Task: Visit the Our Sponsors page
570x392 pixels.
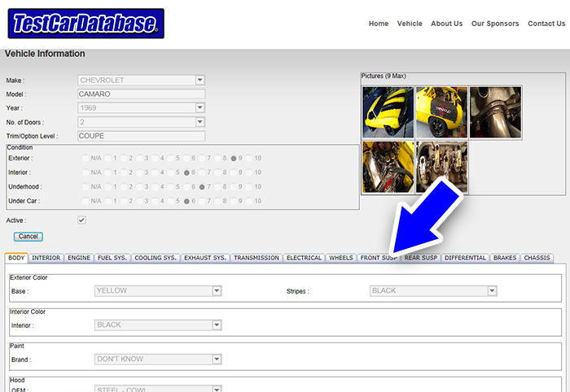Action: (495, 24)
